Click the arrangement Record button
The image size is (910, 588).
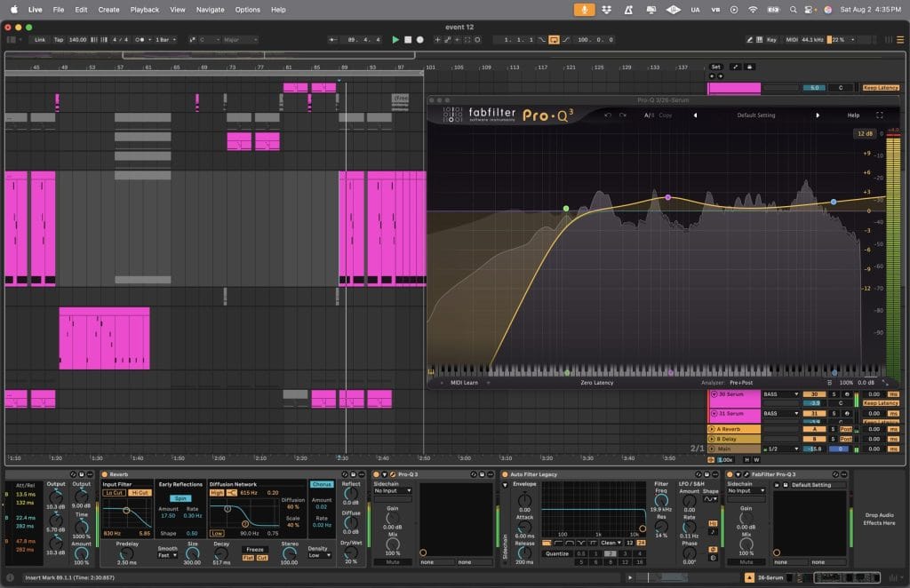point(419,40)
